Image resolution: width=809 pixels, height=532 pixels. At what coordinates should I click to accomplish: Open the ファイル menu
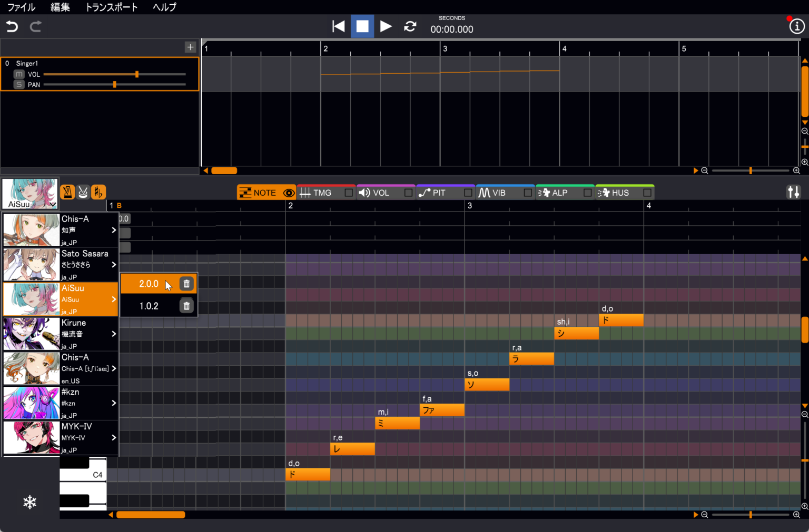coord(21,7)
